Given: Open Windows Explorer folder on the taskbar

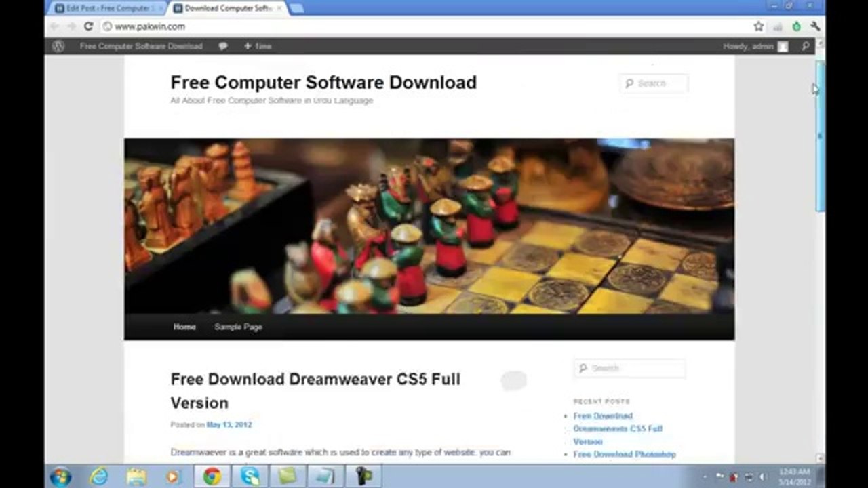Looking at the screenshot, I should click(x=136, y=476).
